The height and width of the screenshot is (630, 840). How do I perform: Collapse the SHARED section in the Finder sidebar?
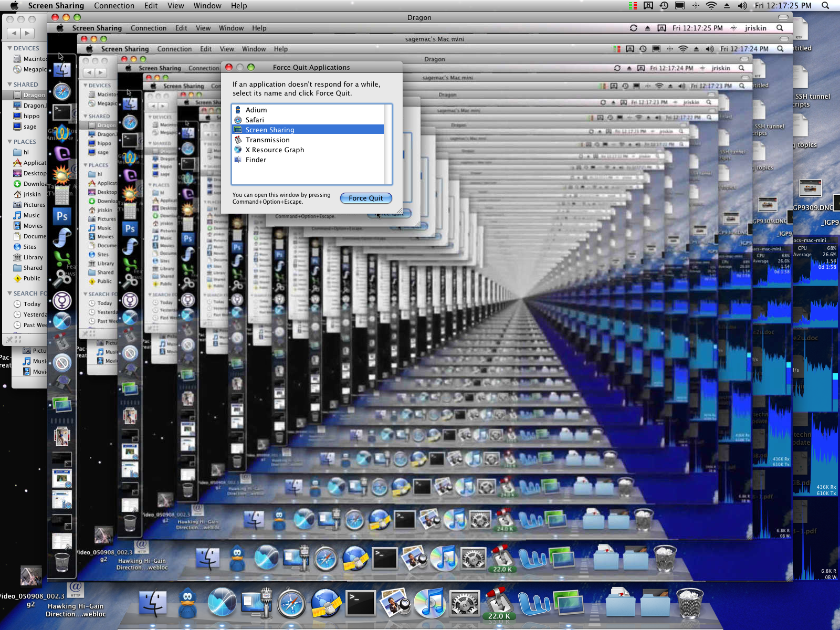(9, 84)
